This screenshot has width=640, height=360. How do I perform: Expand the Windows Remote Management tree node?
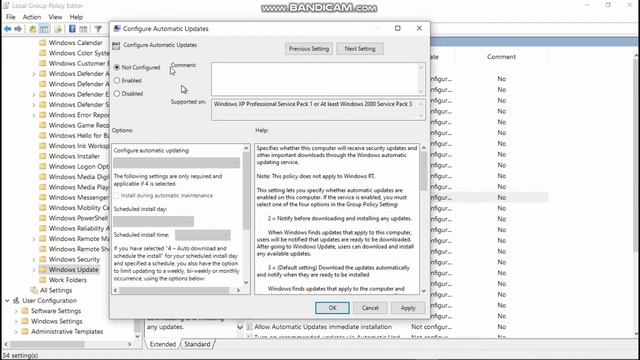point(34,239)
